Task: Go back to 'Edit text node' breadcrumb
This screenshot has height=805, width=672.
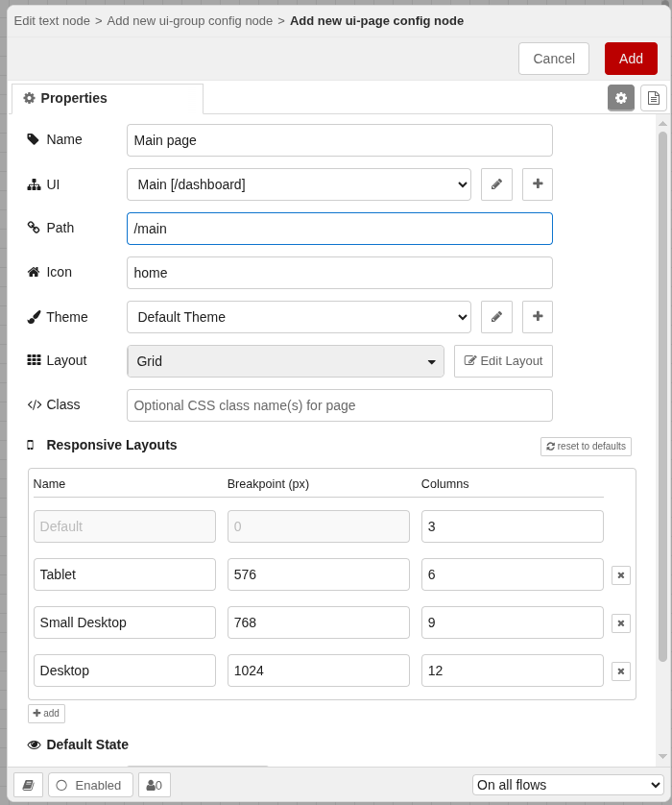Action: pos(52,21)
